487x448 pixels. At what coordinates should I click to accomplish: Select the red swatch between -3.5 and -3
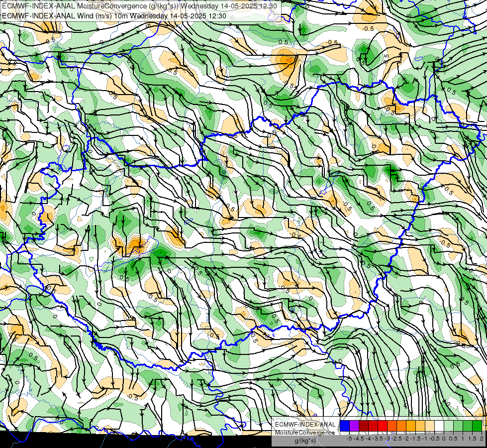(x=383, y=426)
